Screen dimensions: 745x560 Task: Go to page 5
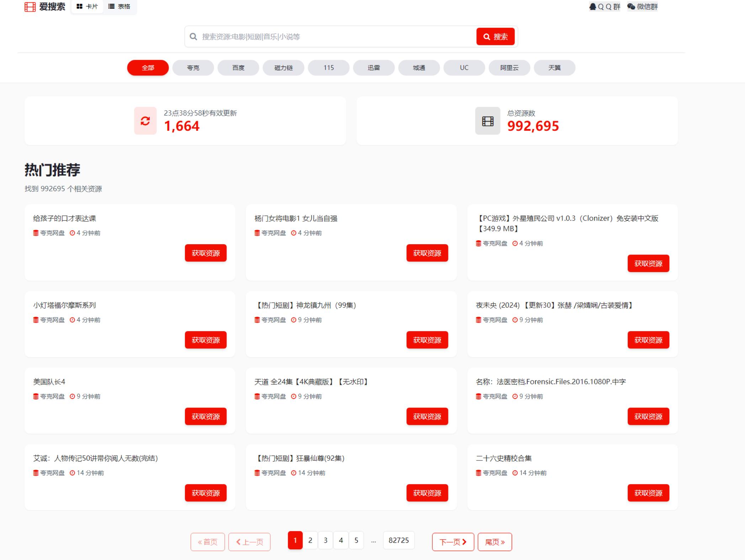click(x=356, y=540)
